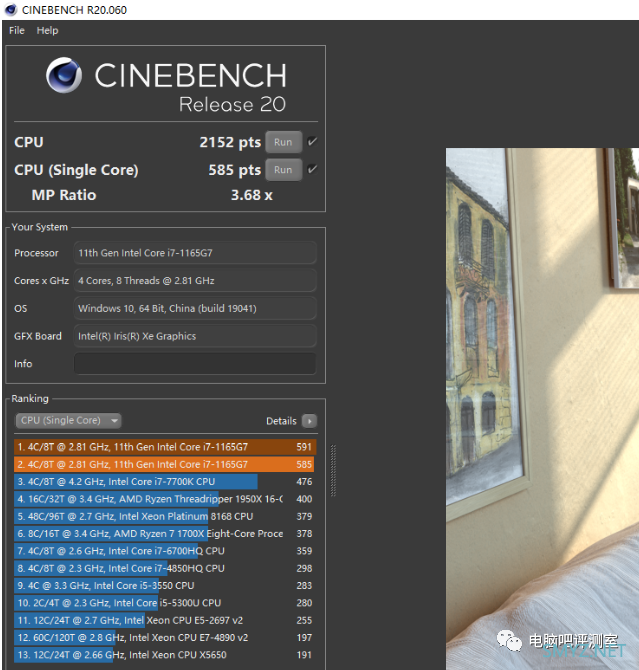639x670 pixels.
Task: Select the Ryzen 7 1700X ranking row
Action: click(x=165, y=534)
